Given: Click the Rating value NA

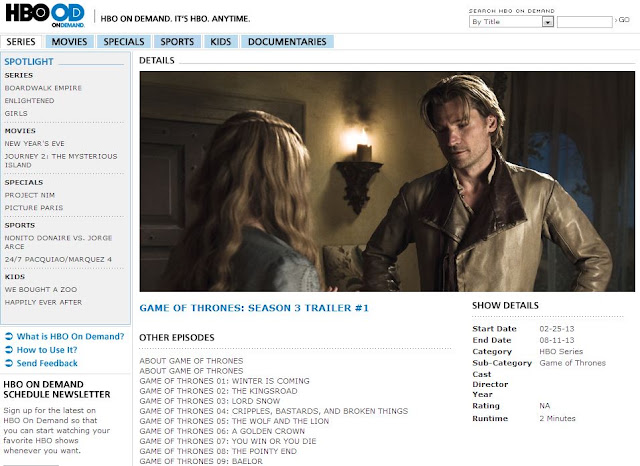Looking at the screenshot, I should [x=544, y=406].
